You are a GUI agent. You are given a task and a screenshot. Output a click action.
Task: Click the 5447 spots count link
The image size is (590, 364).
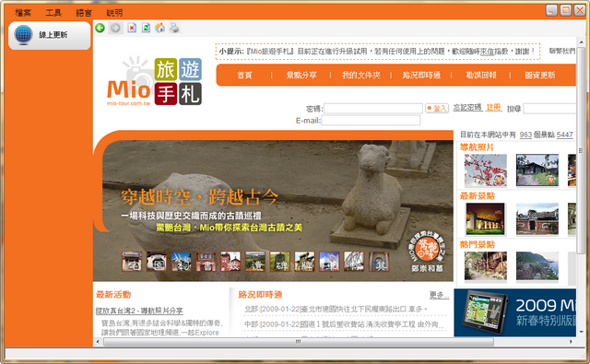[565, 135]
